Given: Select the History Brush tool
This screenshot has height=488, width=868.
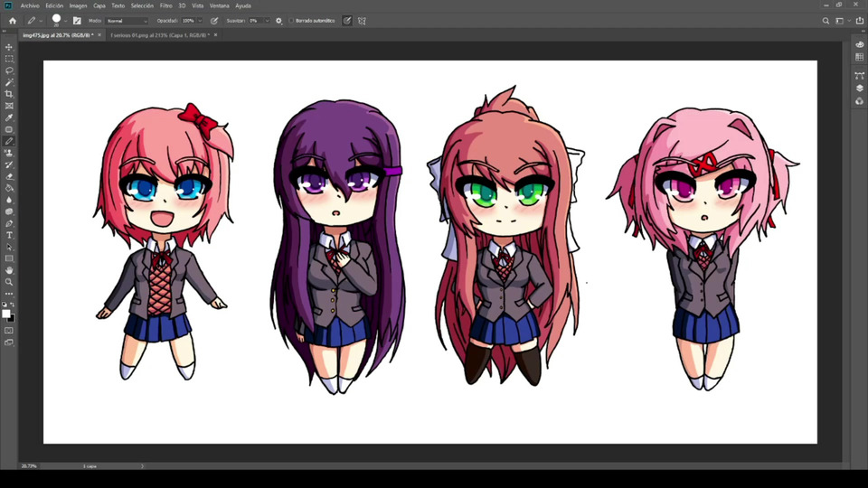Looking at the screenshot, I should point(9,164).
